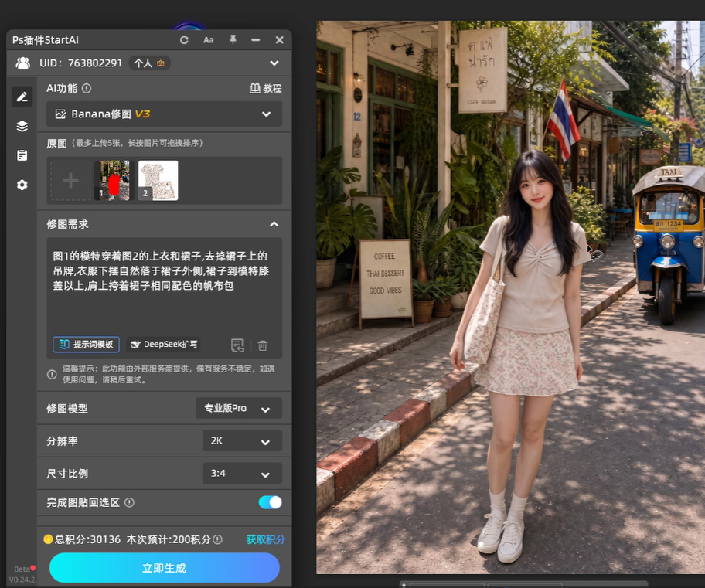
Task: Click the refresh icon in StartAI title bar
Action: (x=184, y=40)
